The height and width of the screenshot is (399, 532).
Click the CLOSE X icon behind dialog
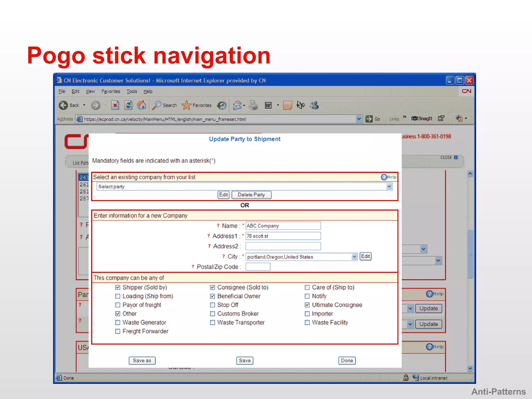[456, 157]
